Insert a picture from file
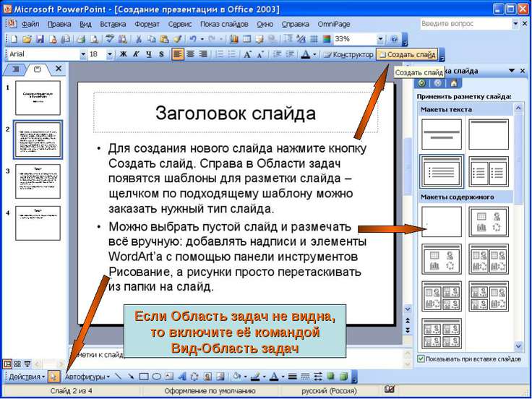The width and height of the screenshot is (532, 399). [220, 377]
